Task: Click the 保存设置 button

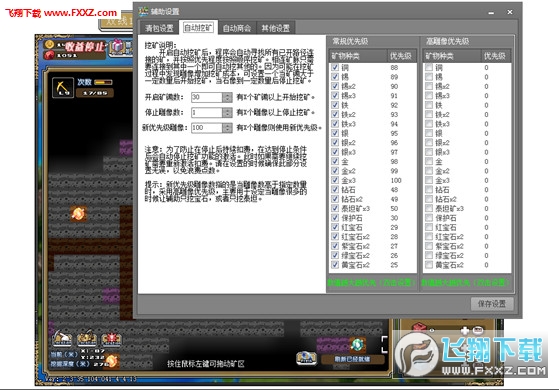Action: point(492,304)
